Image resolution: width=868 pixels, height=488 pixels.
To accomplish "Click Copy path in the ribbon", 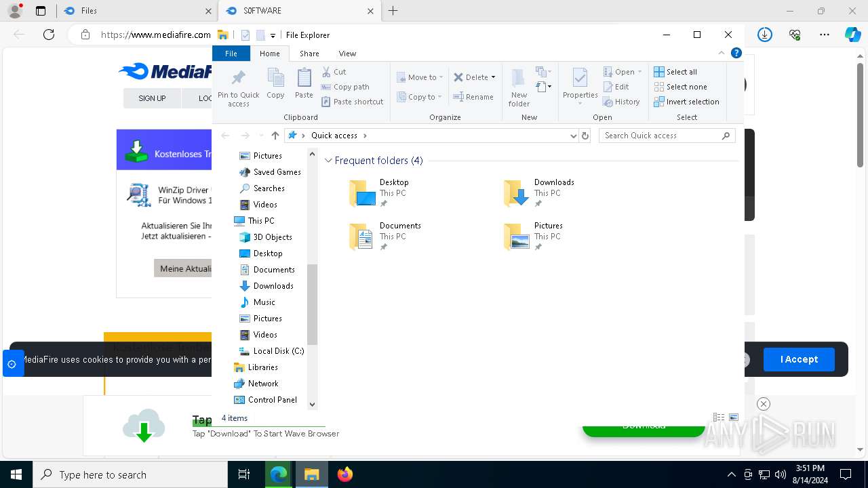I will click(345, 87).
